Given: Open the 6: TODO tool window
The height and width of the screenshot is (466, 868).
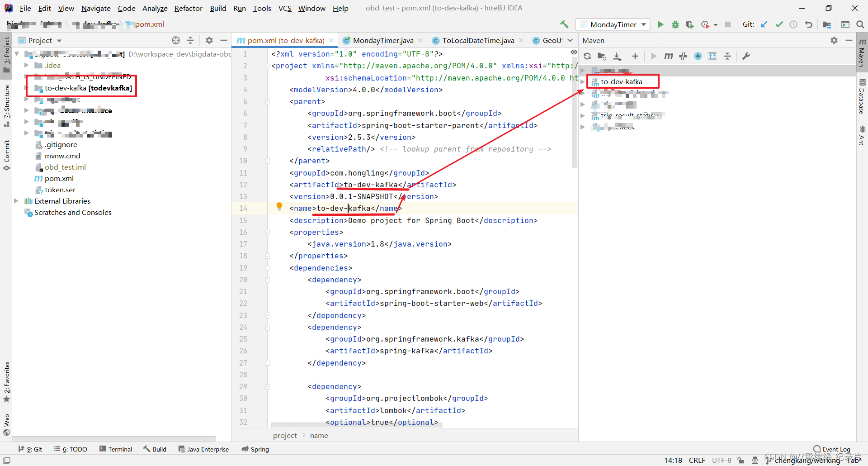Looking at the screenshot, I should pyautogui.click(x=71, y=449).
